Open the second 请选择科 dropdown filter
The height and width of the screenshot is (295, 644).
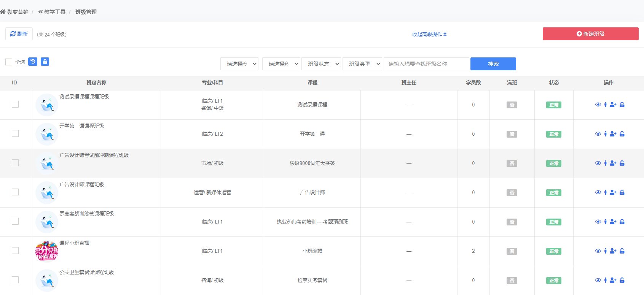(x=281, y=64)
